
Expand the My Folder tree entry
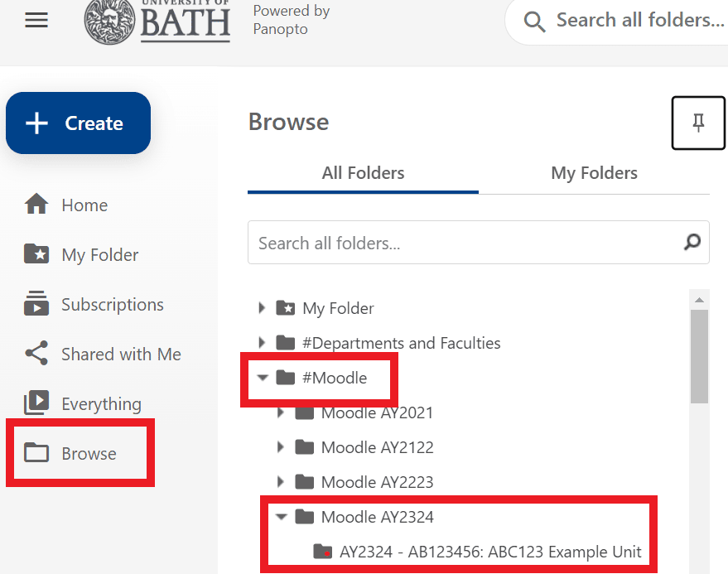pos(262,307)
